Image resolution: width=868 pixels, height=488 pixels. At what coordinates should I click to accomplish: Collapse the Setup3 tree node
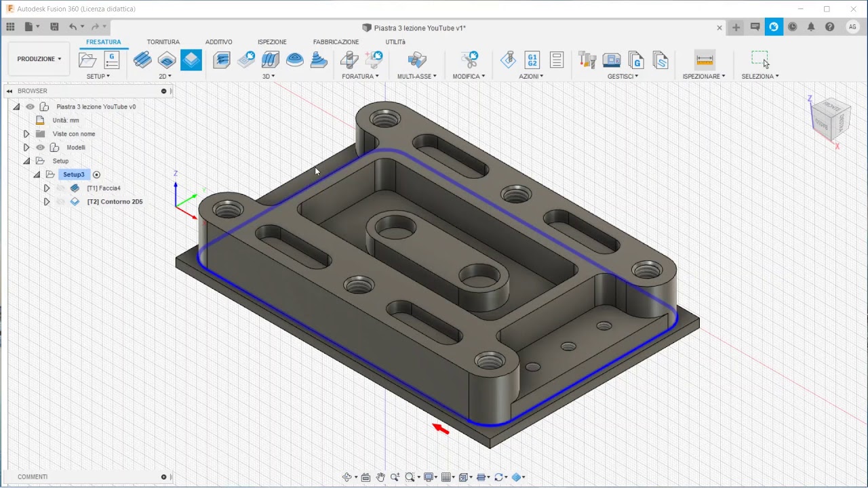click(37, 174)
